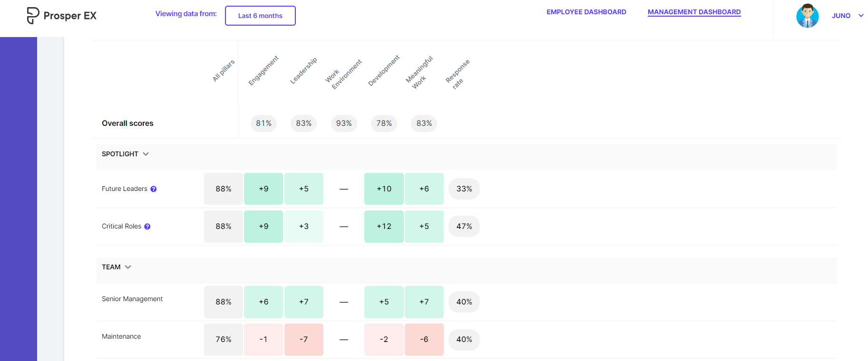Select the Future Leaders row label

125,189
